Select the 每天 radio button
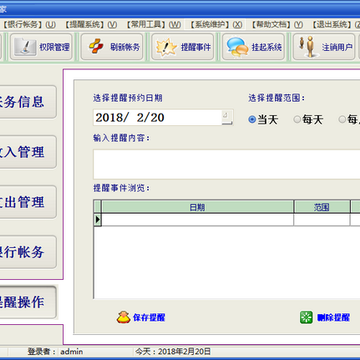 click(x=297, y=120)
